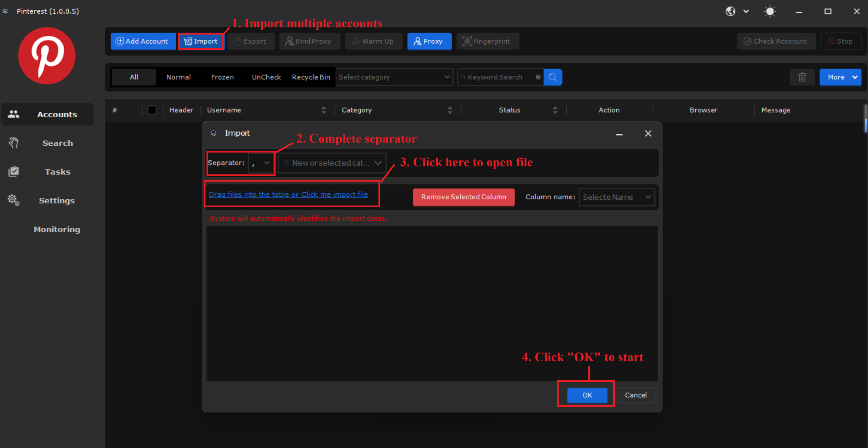This screenshot has height=448, width=868.
Task: Sort table by Status column
Action: click(555, 110)
